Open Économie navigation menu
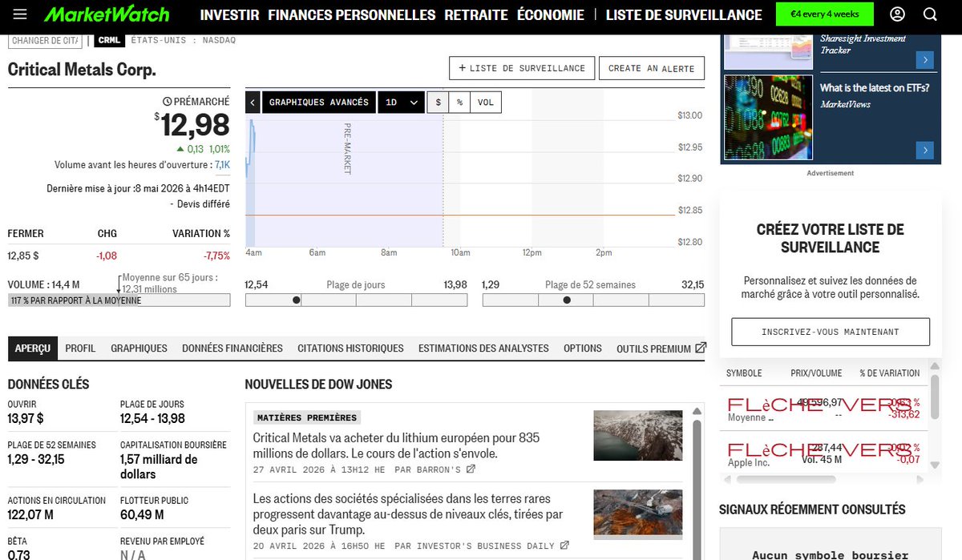 551,14
